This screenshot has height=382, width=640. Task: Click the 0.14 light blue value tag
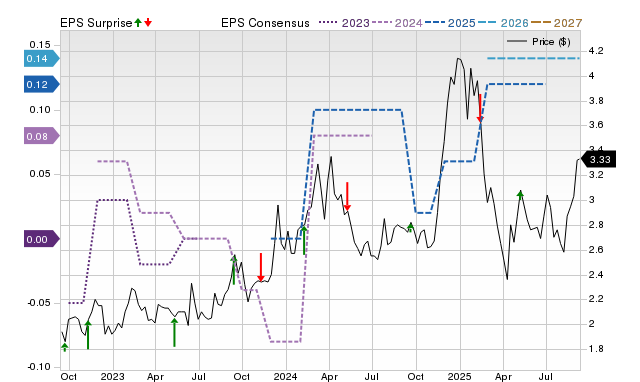(x=42, y=58)
